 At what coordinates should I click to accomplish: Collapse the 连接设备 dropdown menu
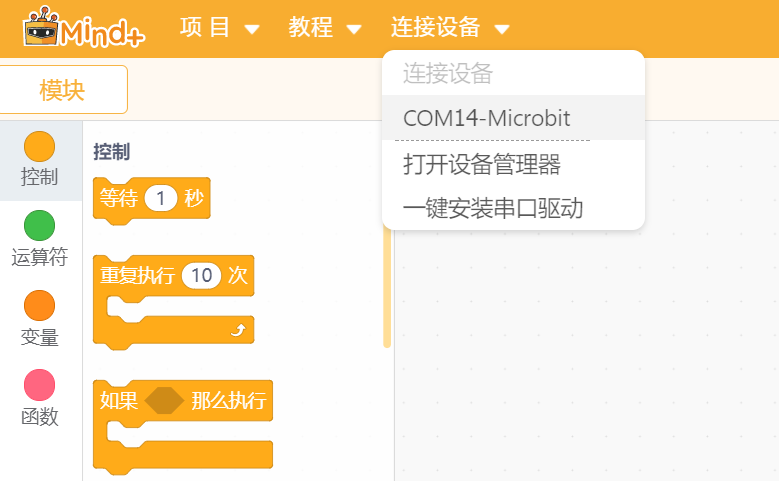point(450,28)
